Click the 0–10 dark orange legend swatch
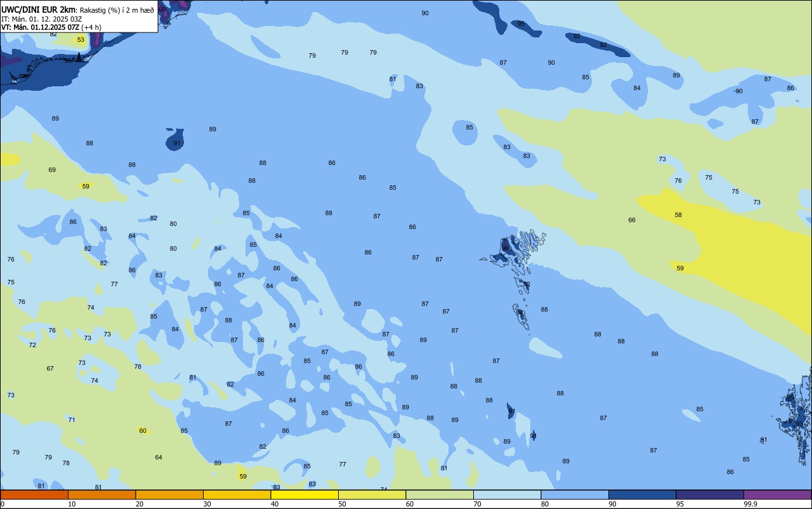812x509 pixels. [x=34, y=494]
